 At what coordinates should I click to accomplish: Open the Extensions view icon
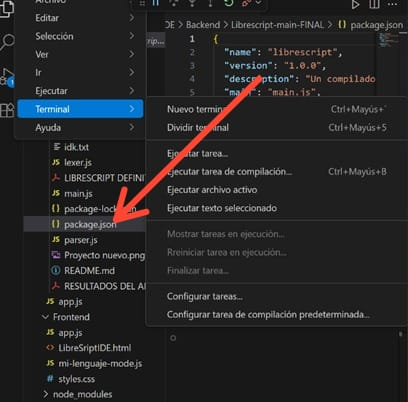[7, 111]
